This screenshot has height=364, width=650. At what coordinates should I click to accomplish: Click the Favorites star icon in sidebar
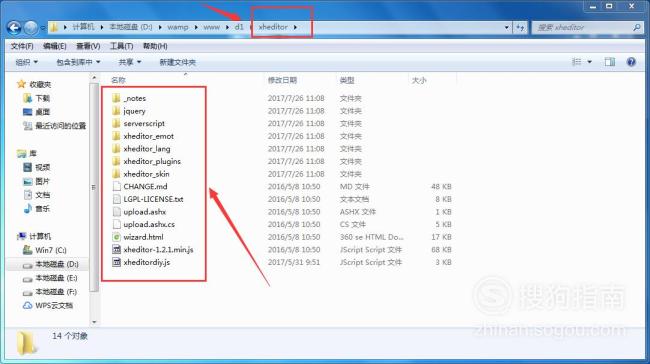coord(21,84)
